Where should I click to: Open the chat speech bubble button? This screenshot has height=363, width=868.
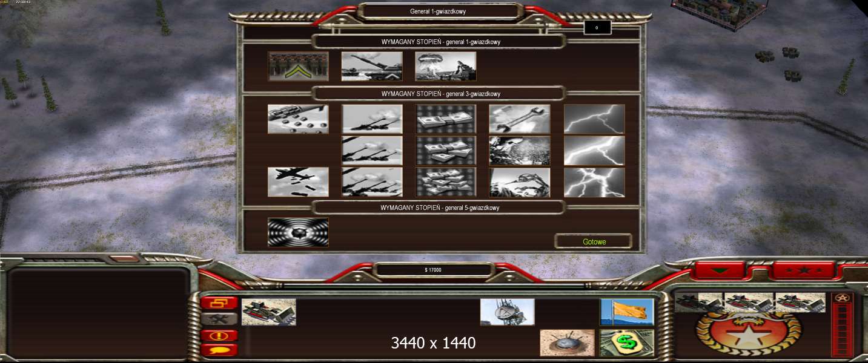point(219,350)
